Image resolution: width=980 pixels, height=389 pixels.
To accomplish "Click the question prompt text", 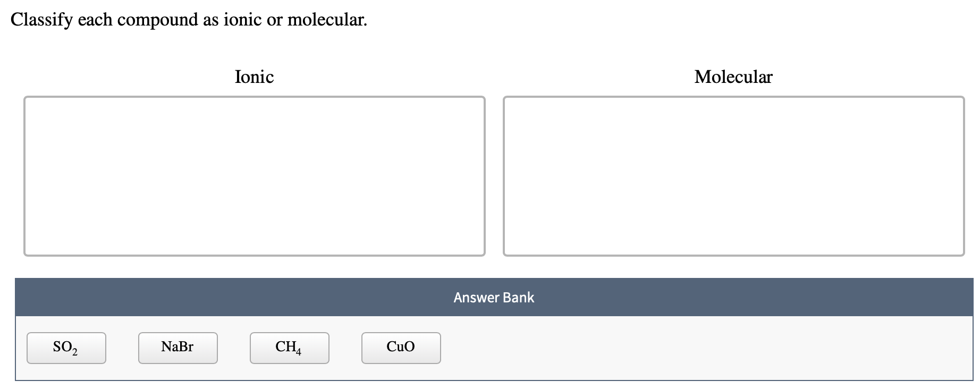I will (189, 19).
